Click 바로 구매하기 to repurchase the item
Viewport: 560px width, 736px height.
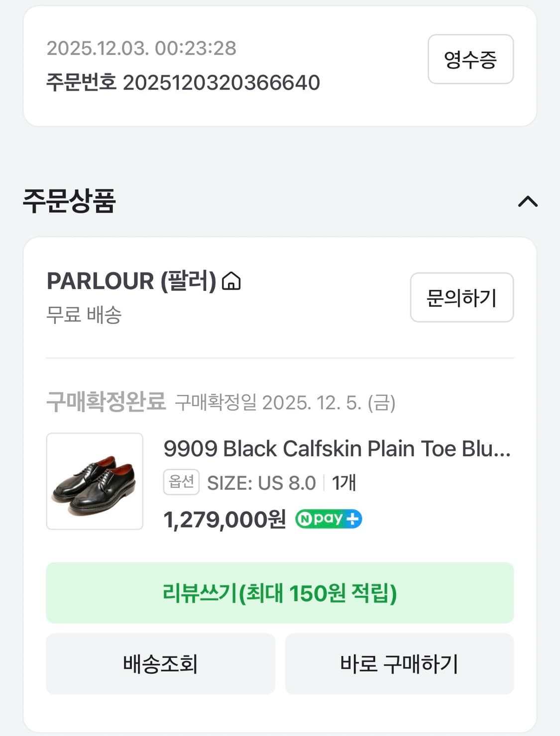(x=399, y=664)
